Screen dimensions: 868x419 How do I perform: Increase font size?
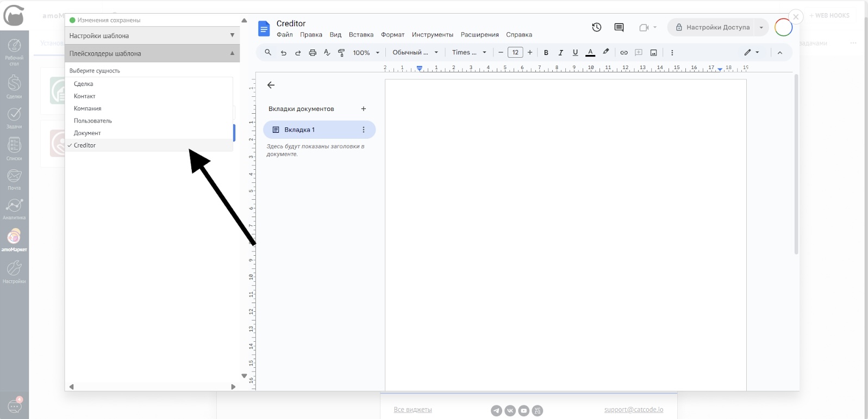(x=530, y=53)
